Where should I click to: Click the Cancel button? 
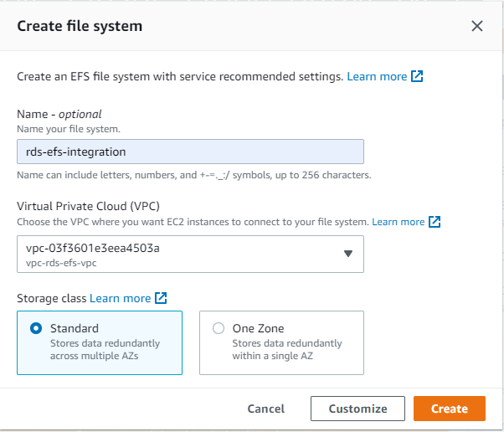point(266,409)
